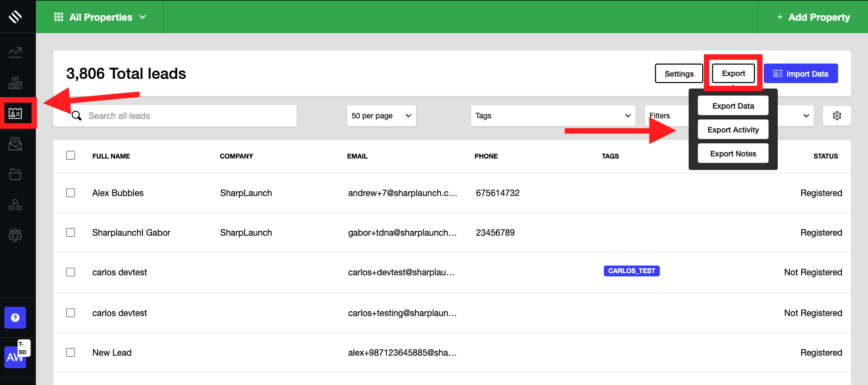This screenshot has width=868, height=385.
Task: Choose Export Data from the export menu
Action: pyautogui.click(x=733, y=106)
